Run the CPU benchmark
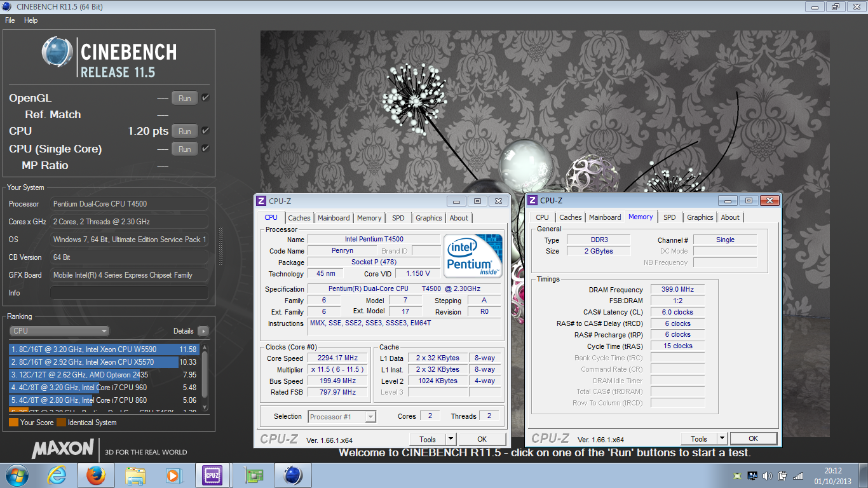868x488 pixels. [x=185, y=132]
